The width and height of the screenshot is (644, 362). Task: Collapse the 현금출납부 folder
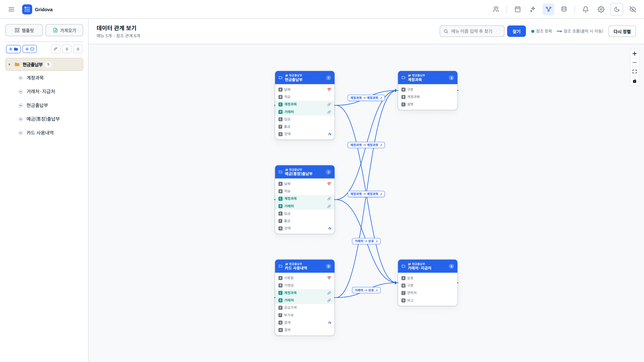pyautogui.click(x=9, y=64)
